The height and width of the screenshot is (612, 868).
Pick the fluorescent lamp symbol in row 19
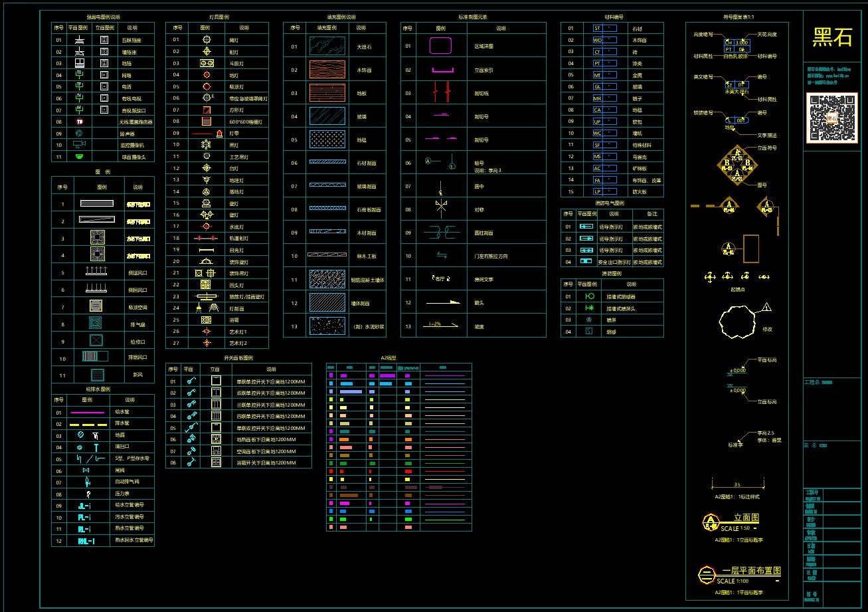(x=207, y=250)
